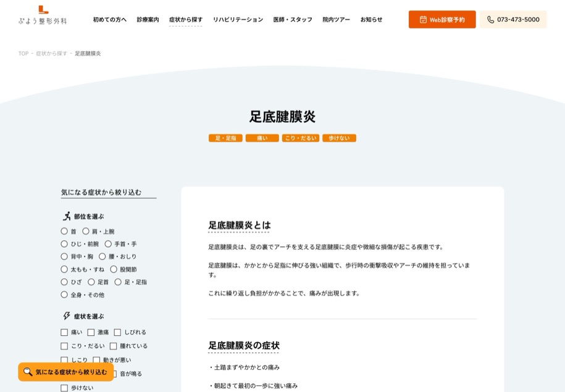Open the 院内ツアー menu item

(336, 20)
